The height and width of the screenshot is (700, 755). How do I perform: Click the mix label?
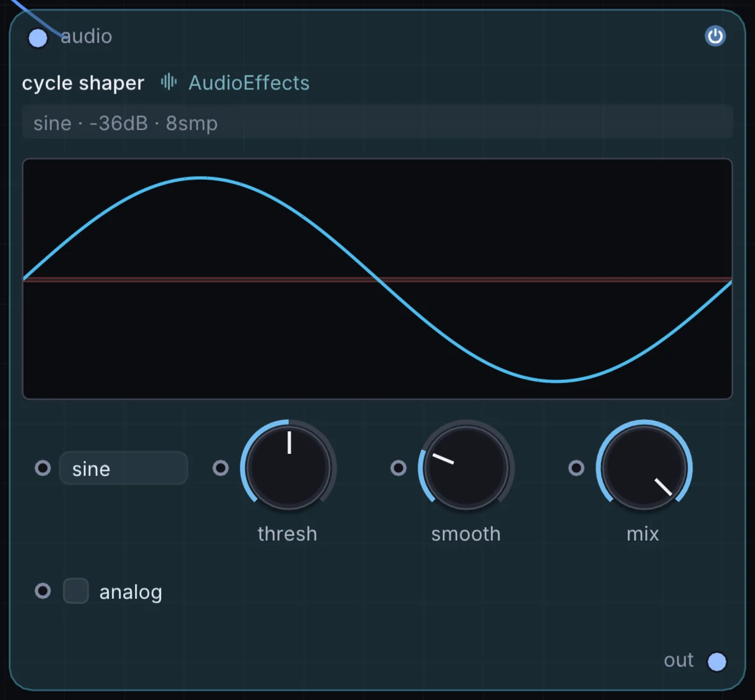(643, 534)
